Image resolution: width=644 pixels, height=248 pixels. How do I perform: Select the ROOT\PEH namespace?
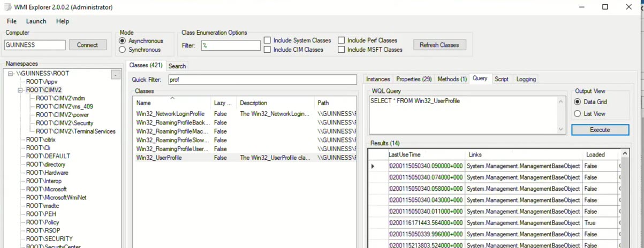tap(40, 214)
